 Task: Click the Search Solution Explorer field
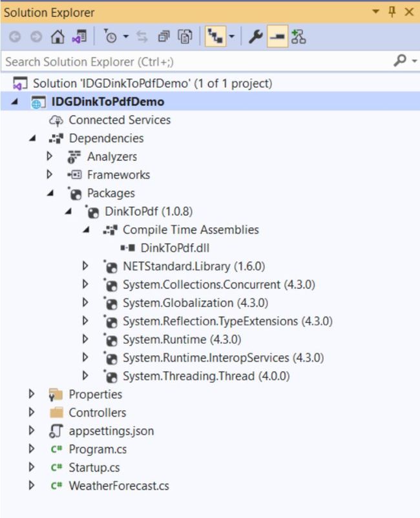[196, 62]
